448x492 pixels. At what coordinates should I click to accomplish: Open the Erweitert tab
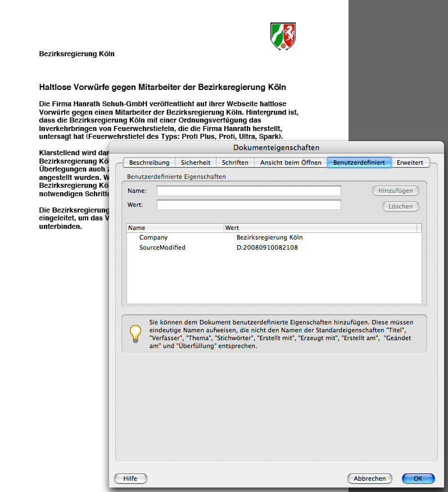click(410, 163)
